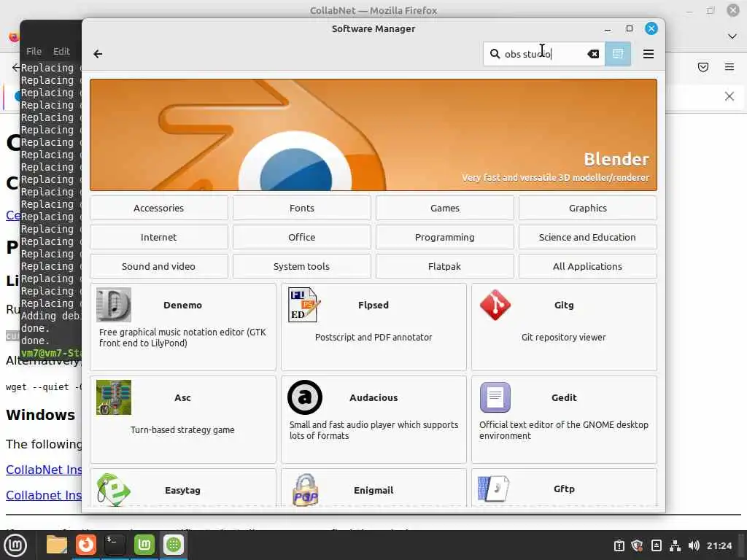This screenshot has width=747, height=560.
Task: Open System tools category
Action: 301,266
